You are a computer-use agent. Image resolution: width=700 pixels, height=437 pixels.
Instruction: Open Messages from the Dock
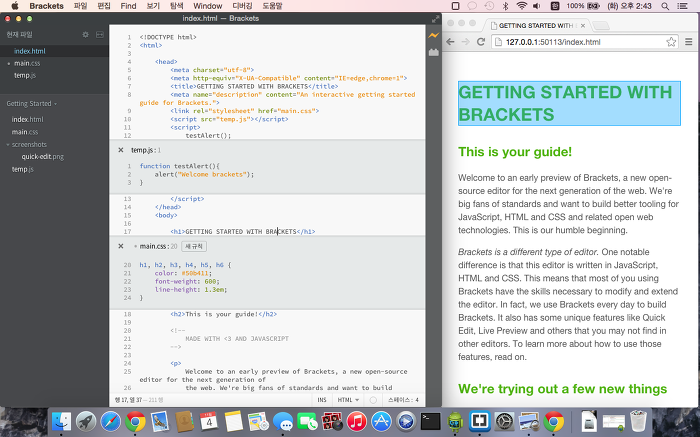[283, 421]
